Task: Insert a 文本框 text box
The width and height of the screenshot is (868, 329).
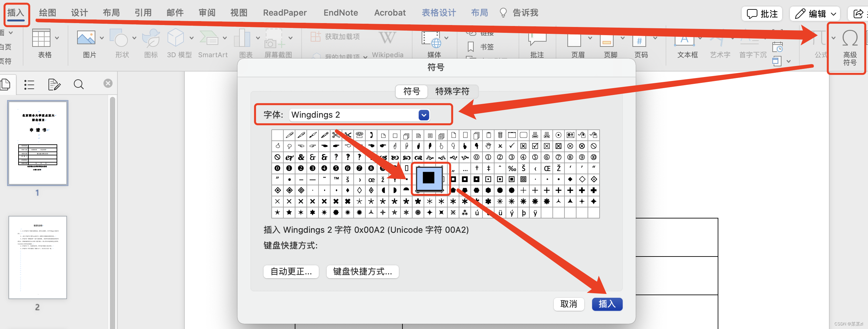Action: tap(685, 40)
